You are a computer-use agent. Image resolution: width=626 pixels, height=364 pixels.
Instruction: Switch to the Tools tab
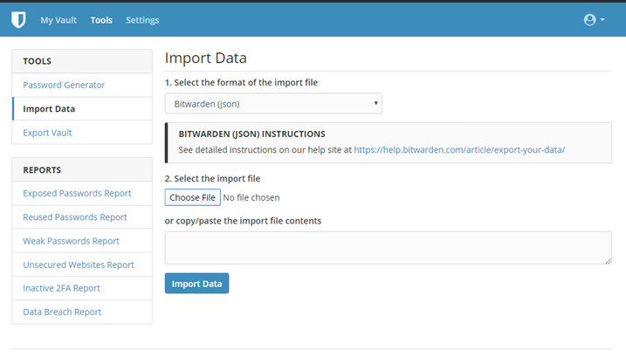[101, 20]
